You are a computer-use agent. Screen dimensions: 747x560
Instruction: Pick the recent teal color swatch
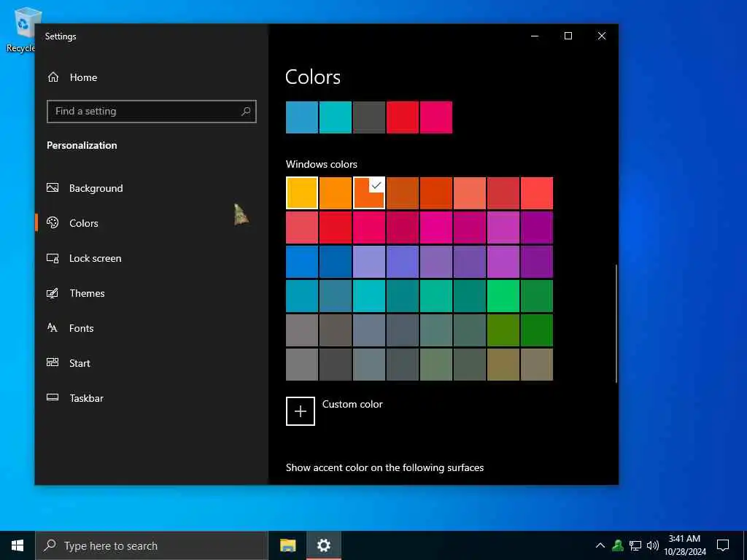pyautogui.click(x=336, y=117)
